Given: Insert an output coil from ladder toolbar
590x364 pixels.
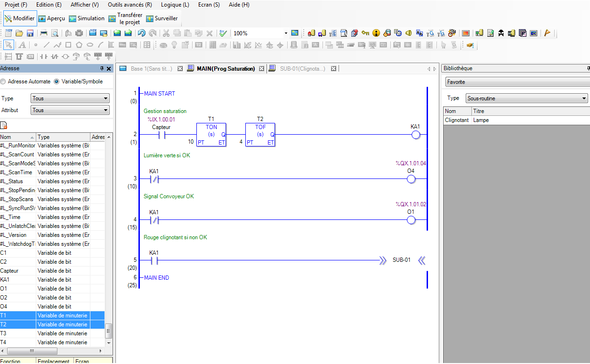Looking at the screenshot, I should click(65, 57).
